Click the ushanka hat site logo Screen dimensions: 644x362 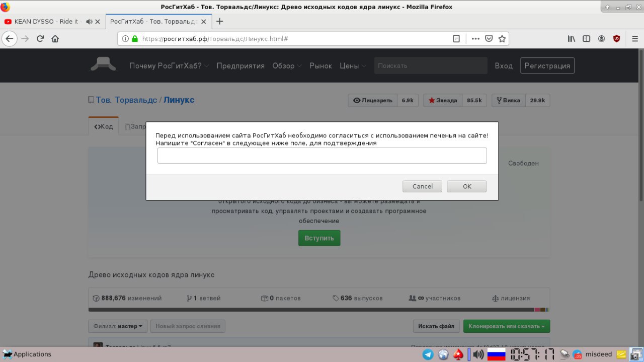click(x=103, y=64)
